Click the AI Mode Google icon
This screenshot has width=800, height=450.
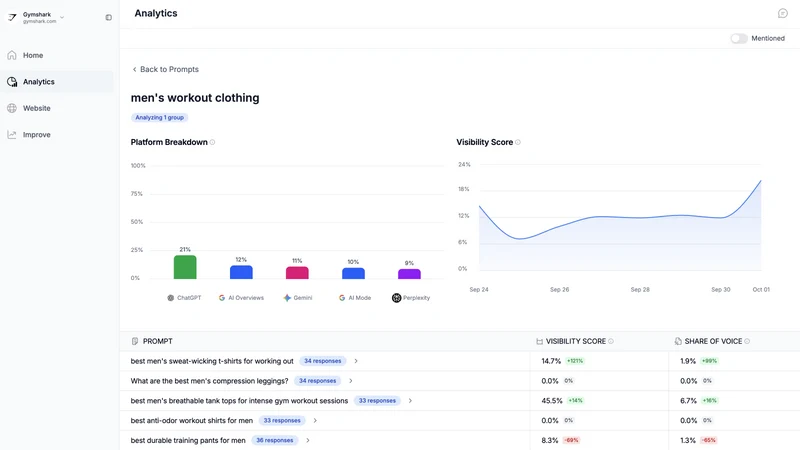click(x=342, y=298)
